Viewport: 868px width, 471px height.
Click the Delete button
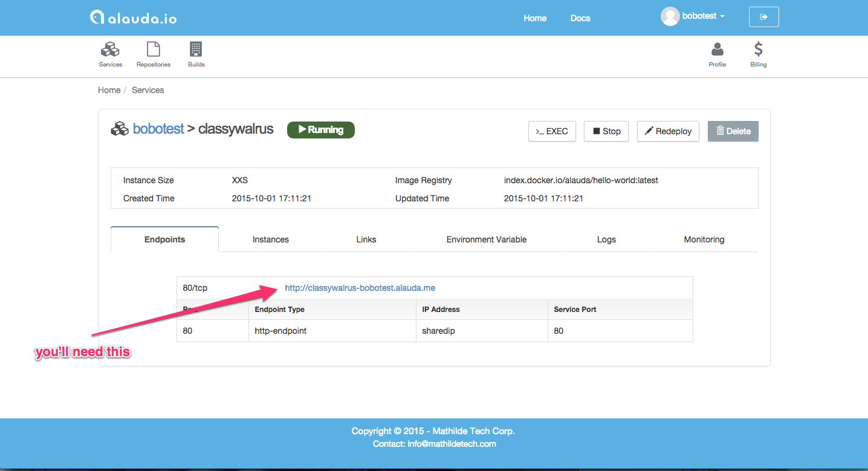click(733, 131)
